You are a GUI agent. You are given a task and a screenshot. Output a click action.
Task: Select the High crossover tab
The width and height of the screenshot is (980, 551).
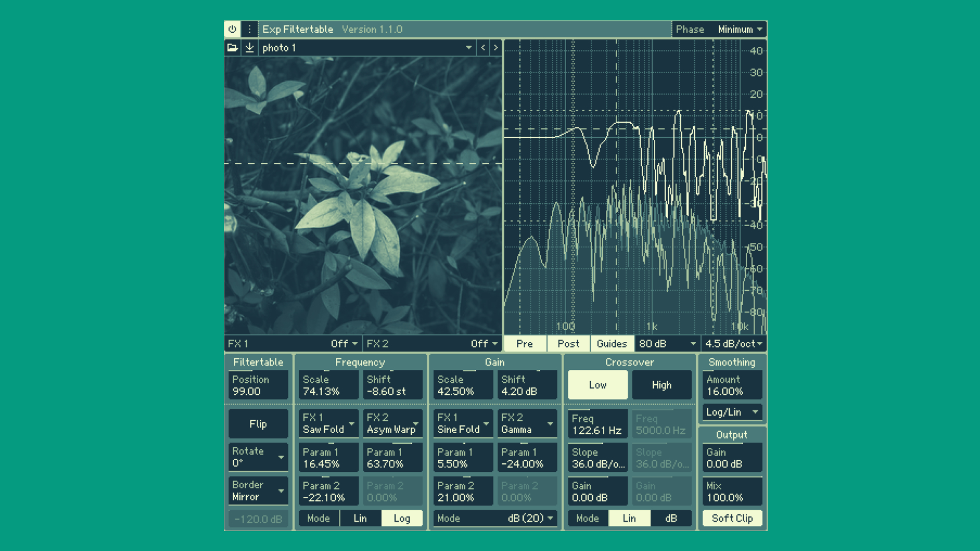click(661, 385)
